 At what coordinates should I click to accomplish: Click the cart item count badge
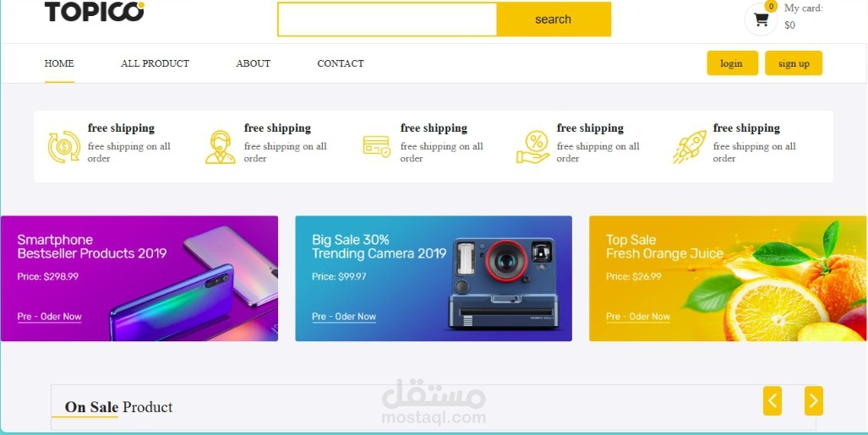[x=771, y=6]
